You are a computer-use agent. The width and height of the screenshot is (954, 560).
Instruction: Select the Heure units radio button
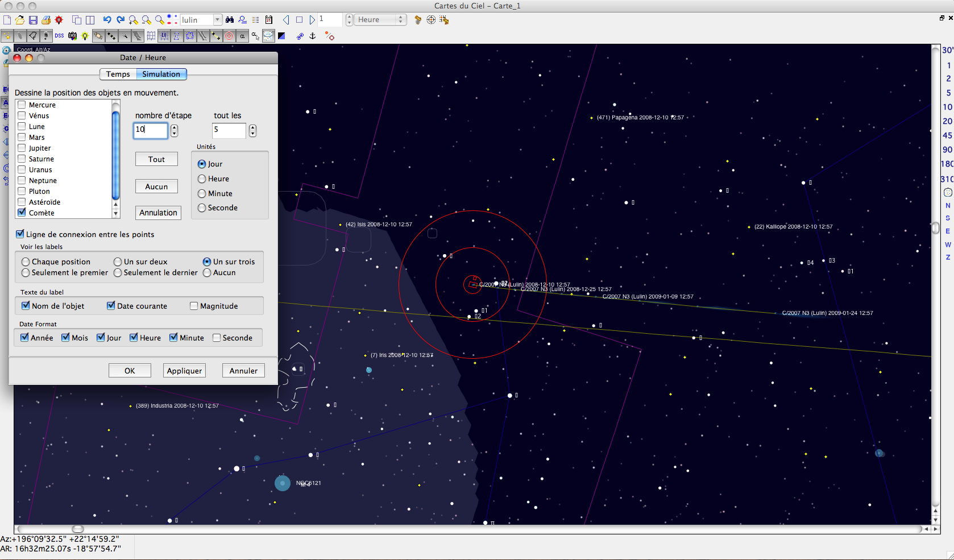[202, 179]
